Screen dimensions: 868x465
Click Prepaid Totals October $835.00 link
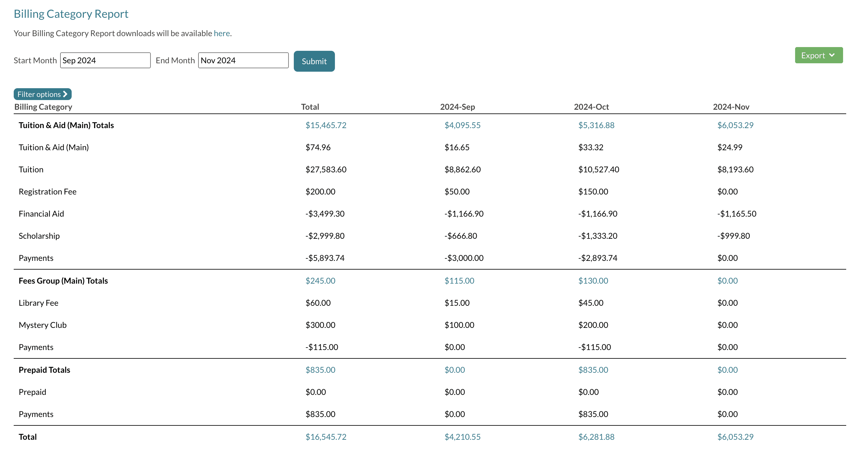click(x=593, y=370)
